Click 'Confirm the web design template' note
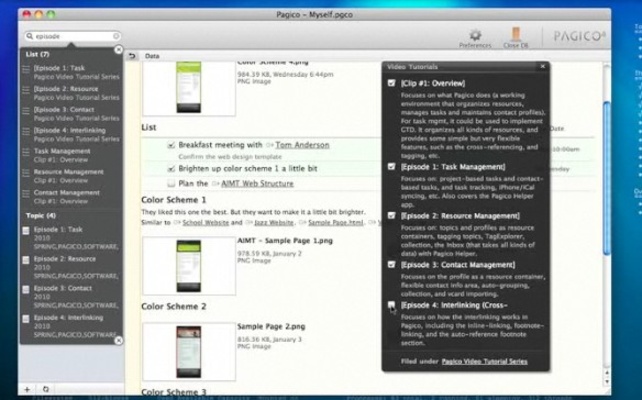 click(230, 156)
